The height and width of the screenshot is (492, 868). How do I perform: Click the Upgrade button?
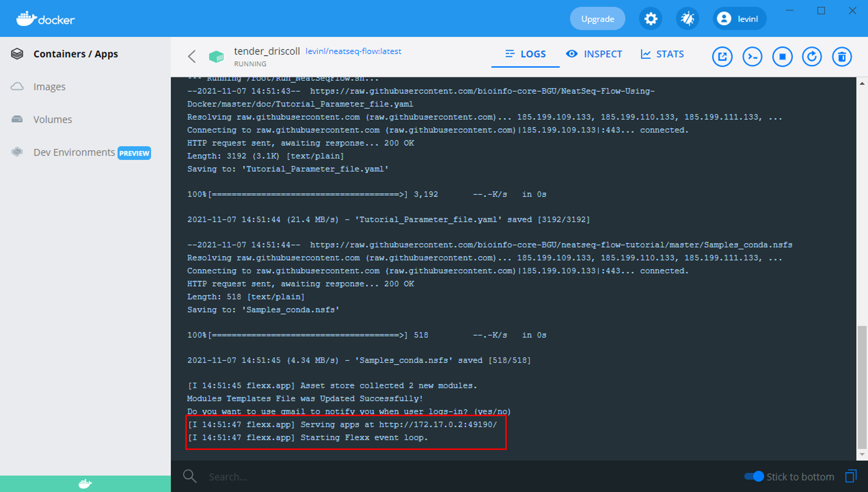click(x=597, y=19)
